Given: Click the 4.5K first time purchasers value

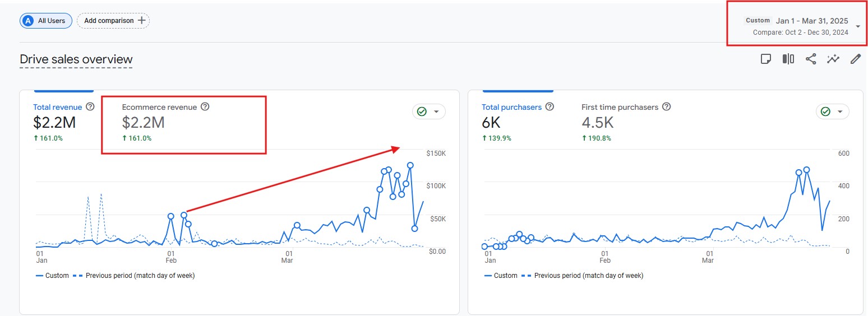Looking at the screenshot, I should coord(598,122).
